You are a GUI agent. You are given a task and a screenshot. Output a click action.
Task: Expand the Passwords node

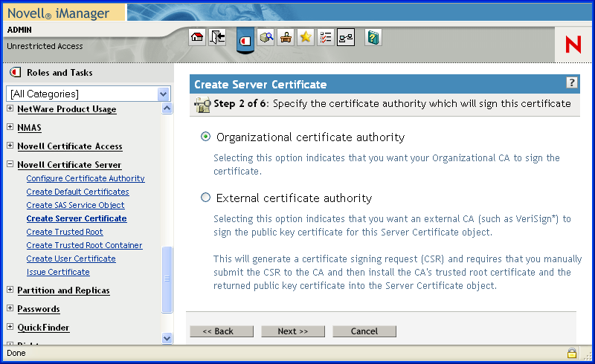coord(10,308)
